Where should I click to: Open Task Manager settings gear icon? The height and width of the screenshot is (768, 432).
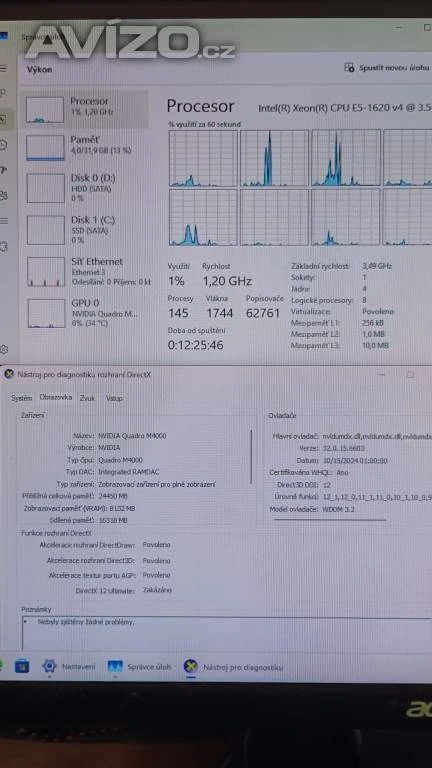pyautogui.click(x=4, y=349)
